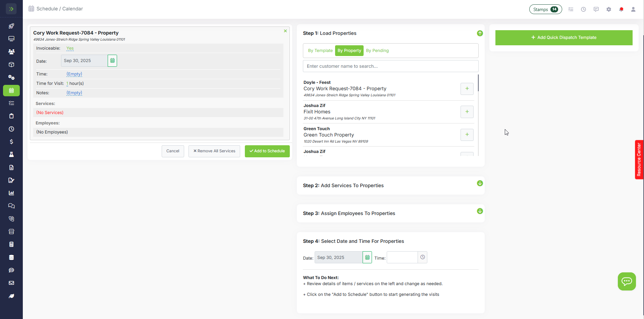Click the dollar sign icon in the sidebar
Viewport: 644px width, 319px height.
pyautogui.click(x=11, y=142)
